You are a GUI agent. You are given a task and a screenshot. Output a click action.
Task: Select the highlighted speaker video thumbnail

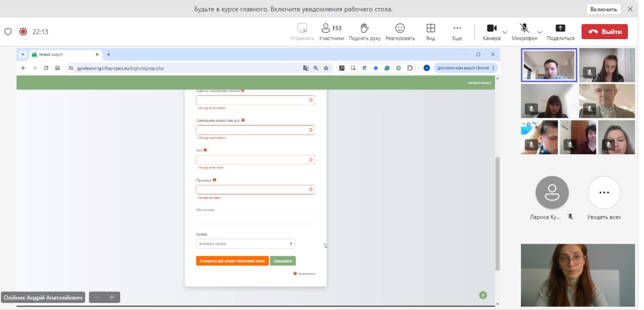tap(549, 65)
